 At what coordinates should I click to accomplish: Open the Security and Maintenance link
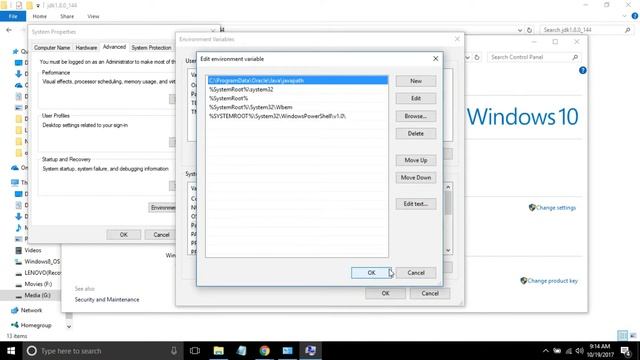(x=107, y=300)
